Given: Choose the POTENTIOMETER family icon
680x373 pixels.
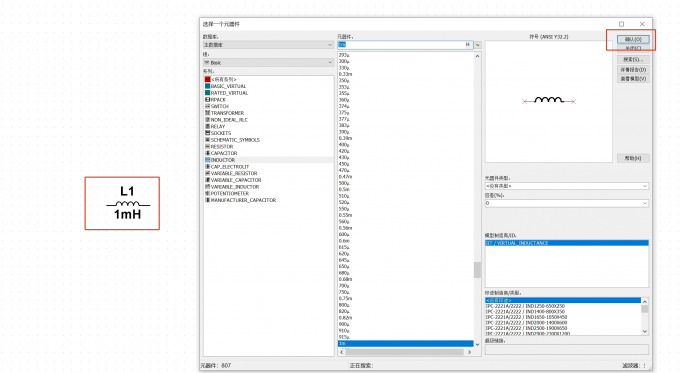Looking at the screenshot, I should [207, 193].
